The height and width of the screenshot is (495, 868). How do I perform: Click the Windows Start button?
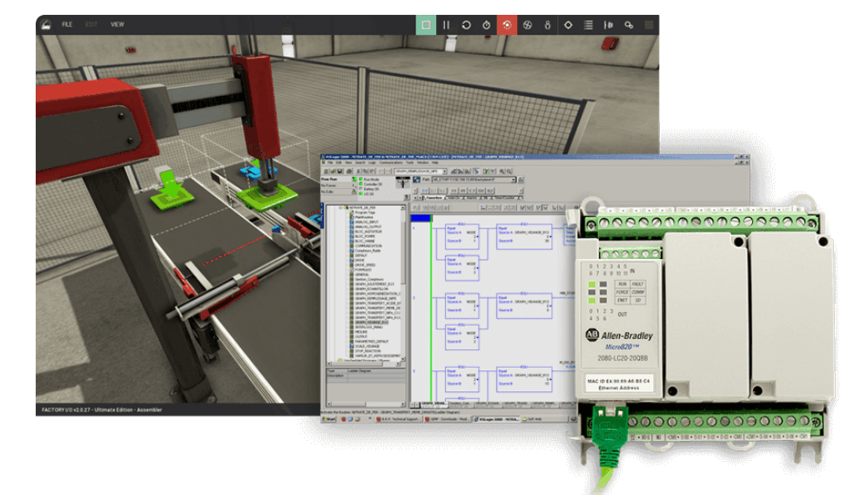(x=330, y=419)
